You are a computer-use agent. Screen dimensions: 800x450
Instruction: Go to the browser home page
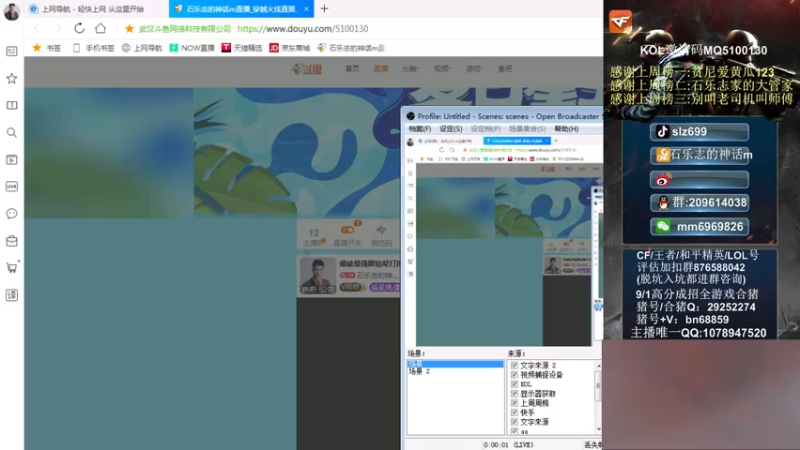101,29
